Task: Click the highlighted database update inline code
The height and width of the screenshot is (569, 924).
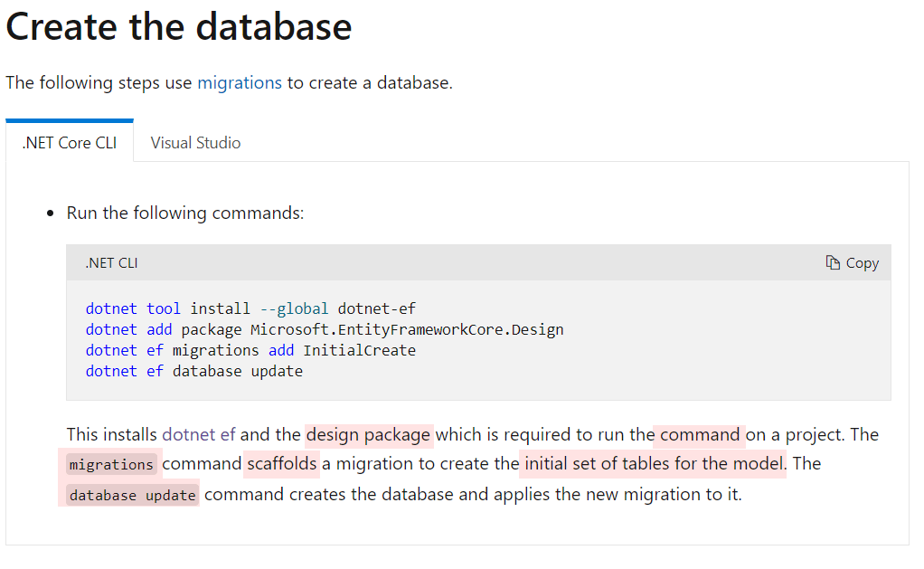Action: click(x=132, y=495)
